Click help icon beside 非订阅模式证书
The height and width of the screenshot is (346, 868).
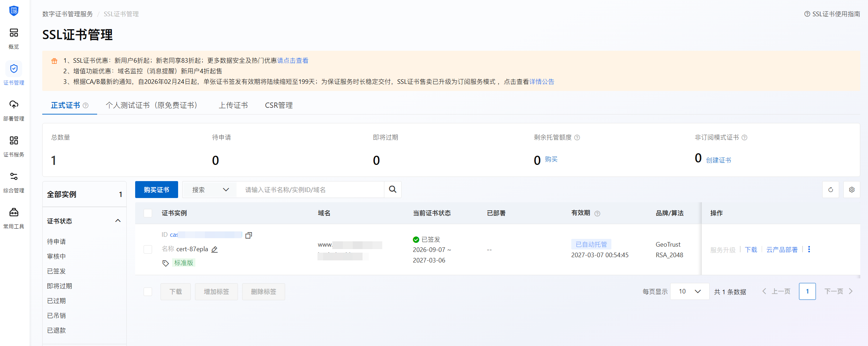(x=744, y=137)
